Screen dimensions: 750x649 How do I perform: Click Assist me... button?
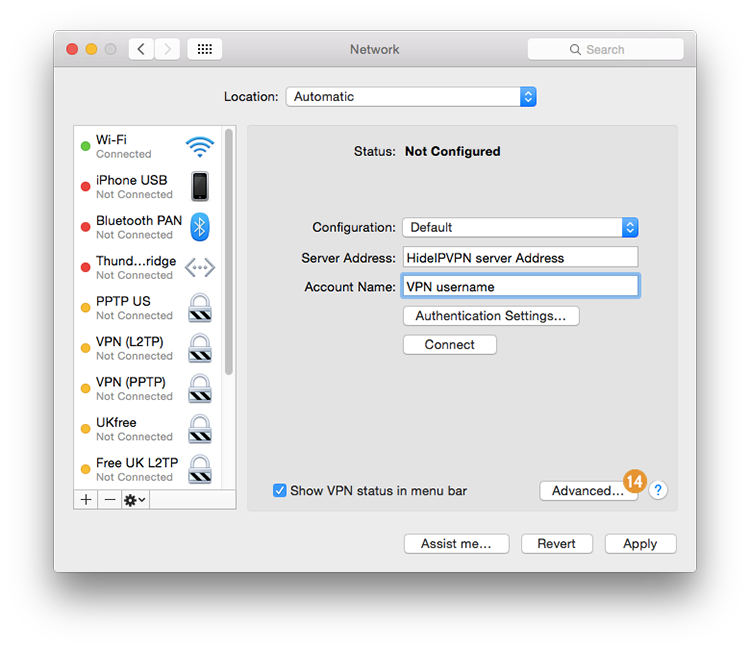point(456,544)
